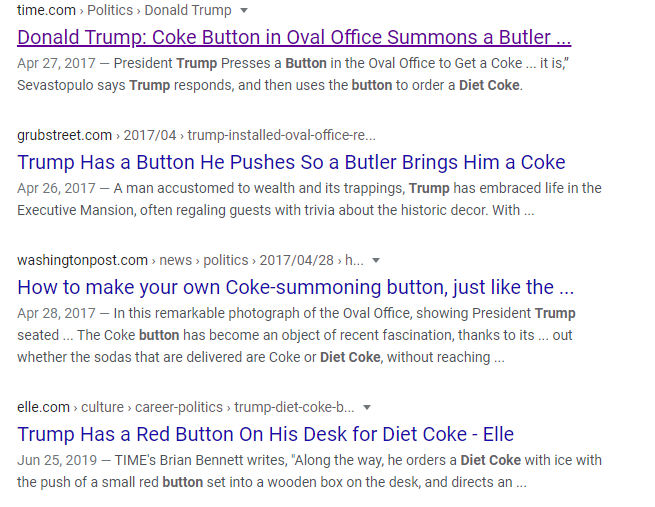Click the washingtonpost.com domain text

pyautogui.click(x=82, y=260)
